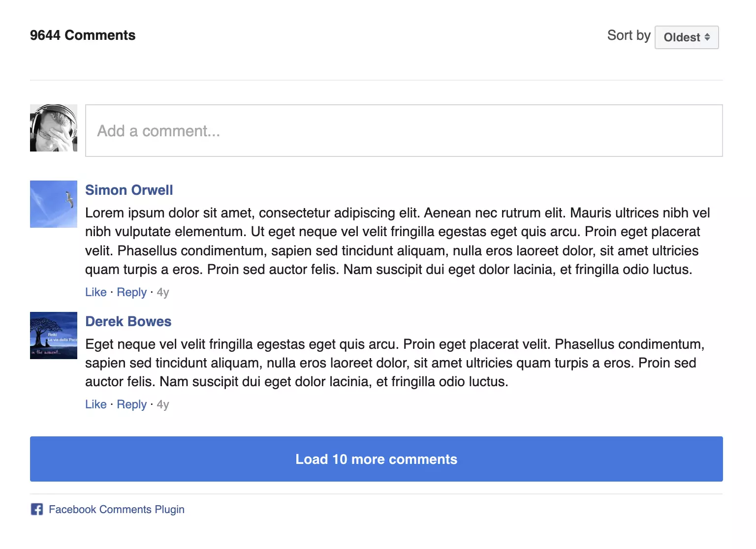Viewport: 756px width, 549px height.
Task: Open Simon Orwell's profile
Action: click(129, 190)
